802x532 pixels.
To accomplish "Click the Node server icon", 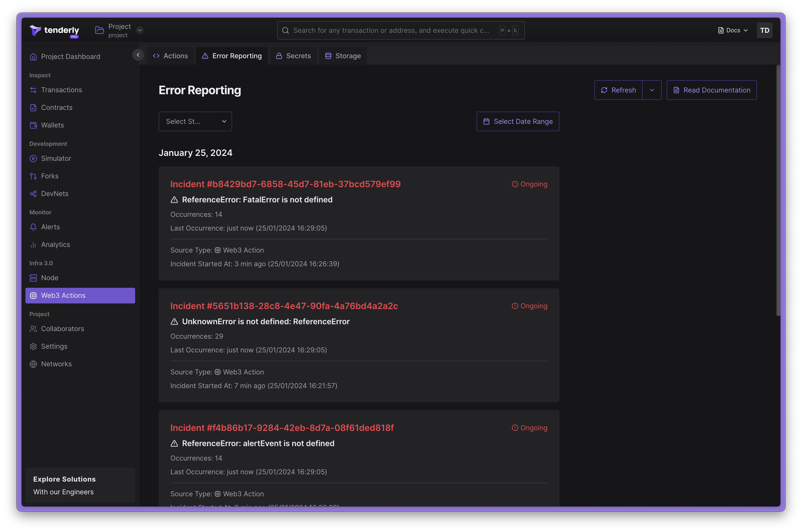I will point(33,278).
